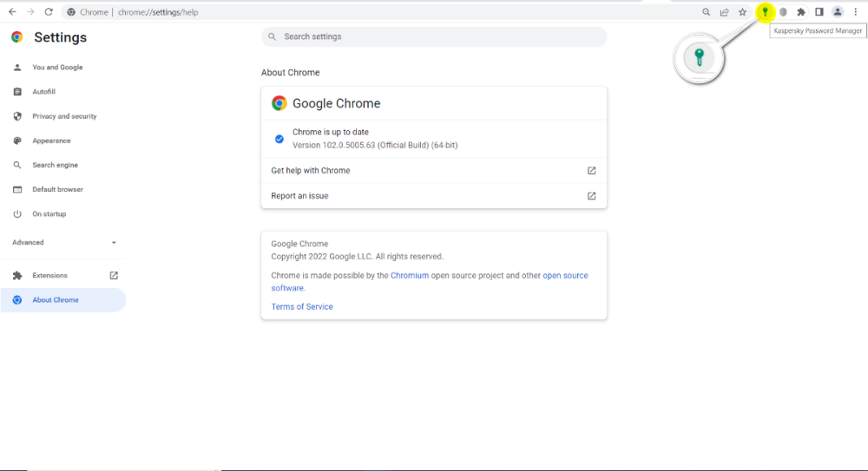868x471 pixels.
Task: Open the Extensions puzzle piece menu
Action: coord(801,12)
